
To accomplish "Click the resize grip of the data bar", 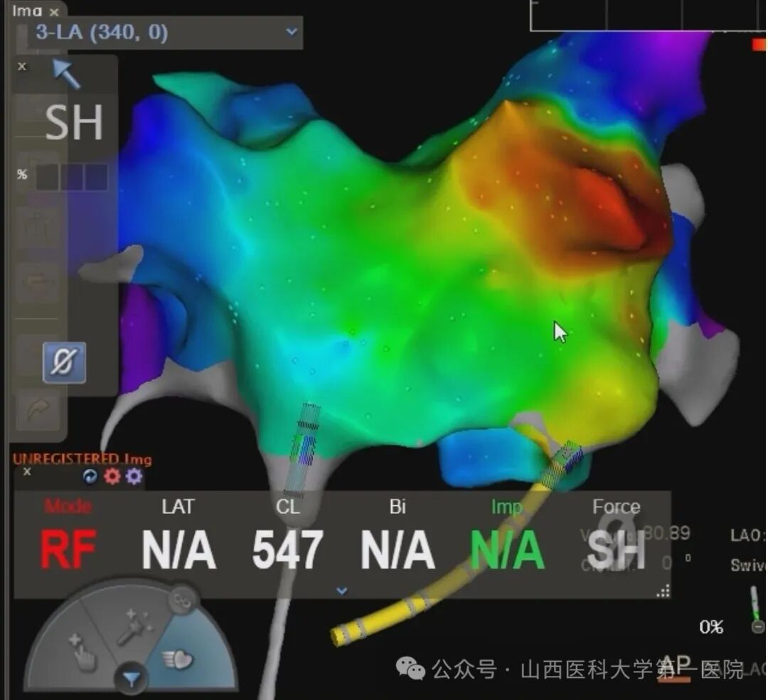I will 663,591.
